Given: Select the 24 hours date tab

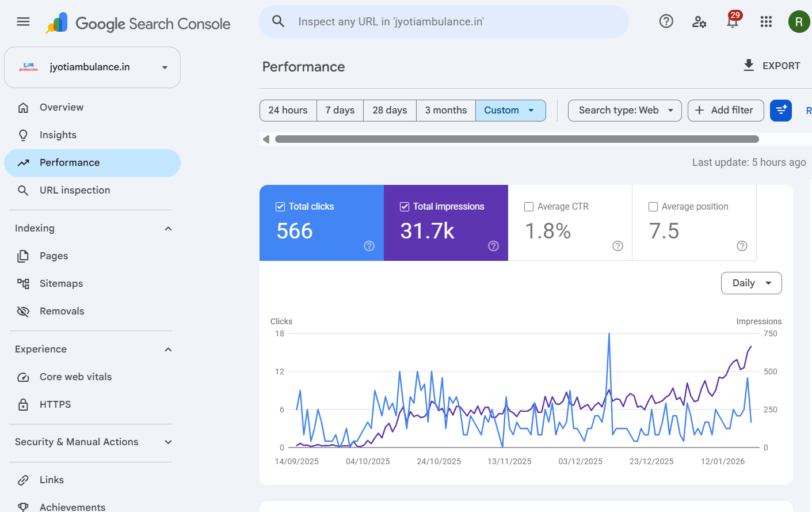Looking at the screenshot, I should tap(288, 111).
